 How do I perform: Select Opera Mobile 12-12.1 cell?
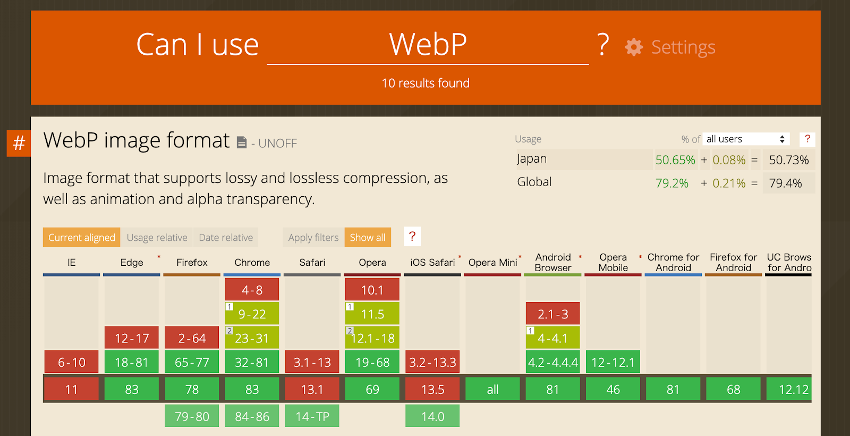click(613, 362)
